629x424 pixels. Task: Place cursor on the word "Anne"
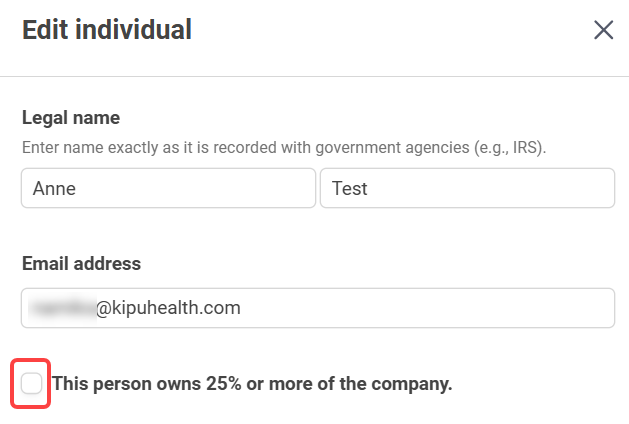(x=52, y=188)
